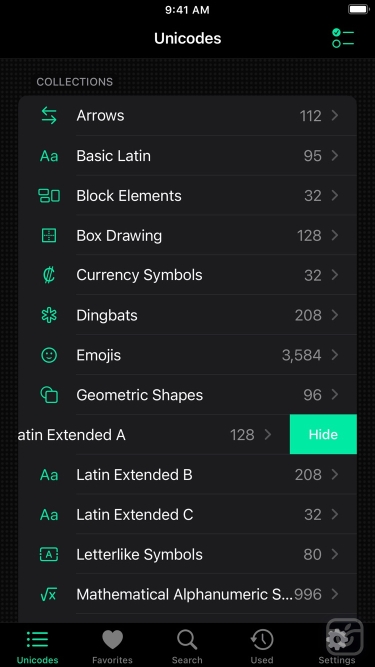Tap the Emojis smiley face icon

tap(49, 355)
